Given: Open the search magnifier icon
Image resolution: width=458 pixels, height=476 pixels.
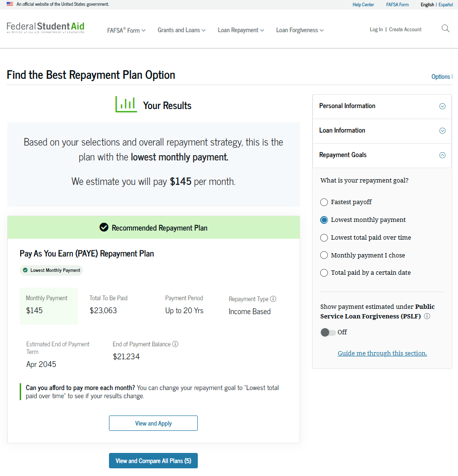Looking at the screenshot, I should point(445,29).
